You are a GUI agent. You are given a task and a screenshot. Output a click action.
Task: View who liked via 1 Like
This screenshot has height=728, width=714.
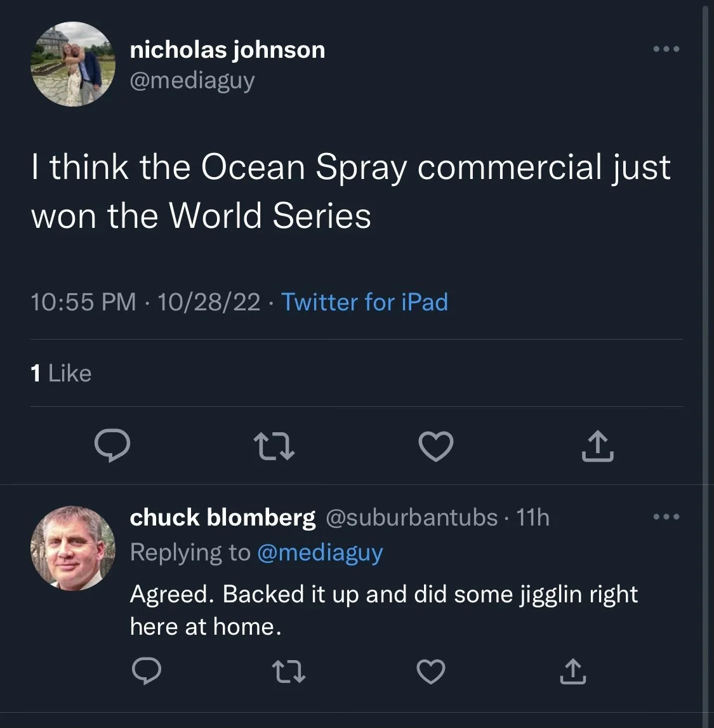[61, 373]
